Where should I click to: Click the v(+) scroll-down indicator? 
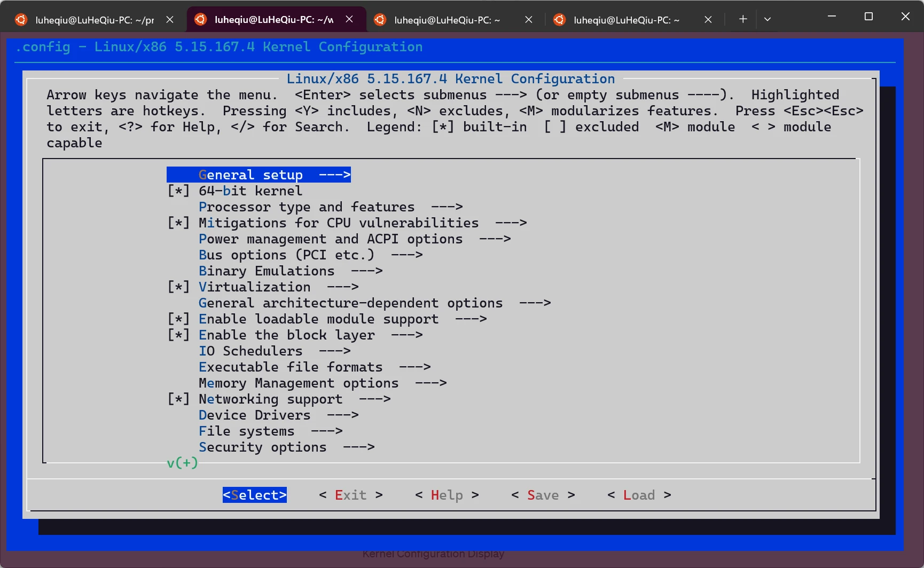[x=182, y=463]
